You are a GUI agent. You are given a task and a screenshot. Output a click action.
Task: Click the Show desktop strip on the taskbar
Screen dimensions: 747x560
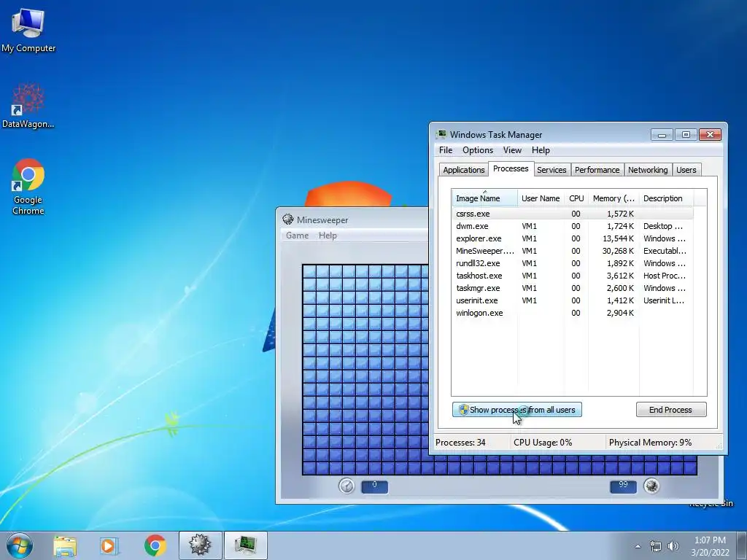[x=743, y=545]
